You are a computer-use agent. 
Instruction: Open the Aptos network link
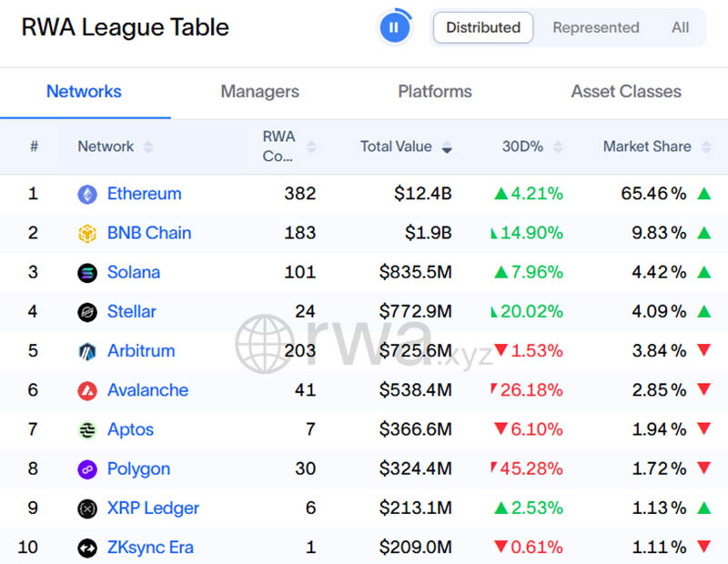click(130, 429)
